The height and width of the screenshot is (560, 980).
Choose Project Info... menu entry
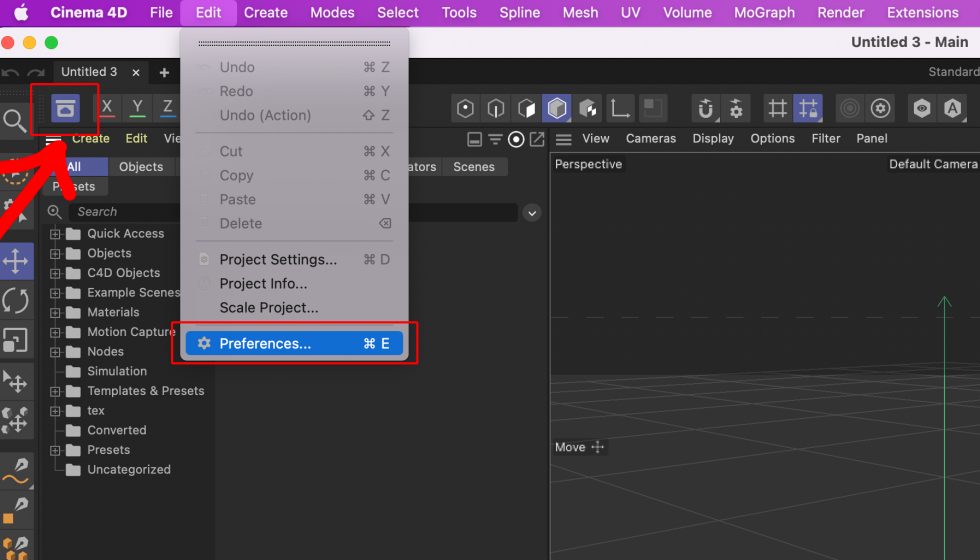(x=294, y=284)
